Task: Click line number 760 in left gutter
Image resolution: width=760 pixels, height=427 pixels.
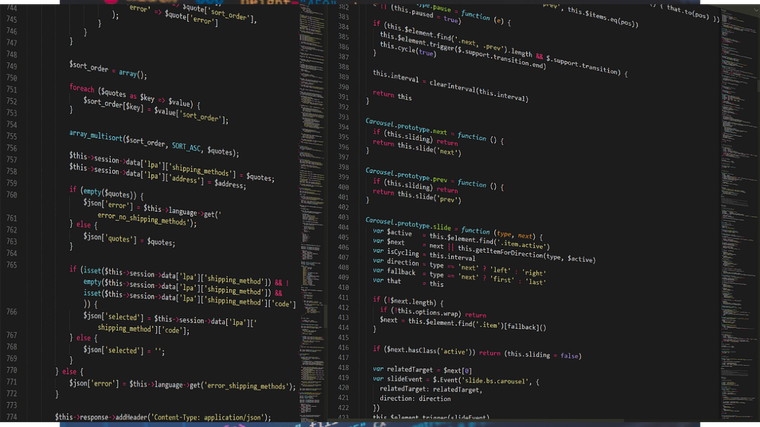Action: pyautogui.click(x=12, y=195)
